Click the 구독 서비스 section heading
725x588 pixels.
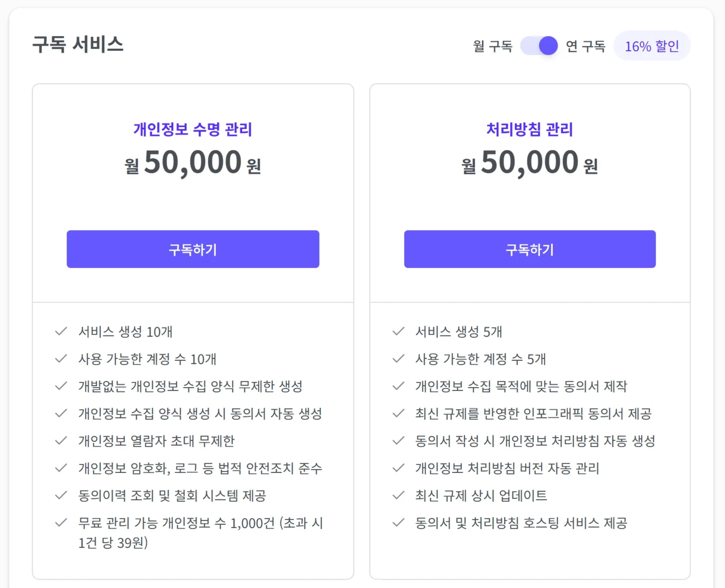78,45
